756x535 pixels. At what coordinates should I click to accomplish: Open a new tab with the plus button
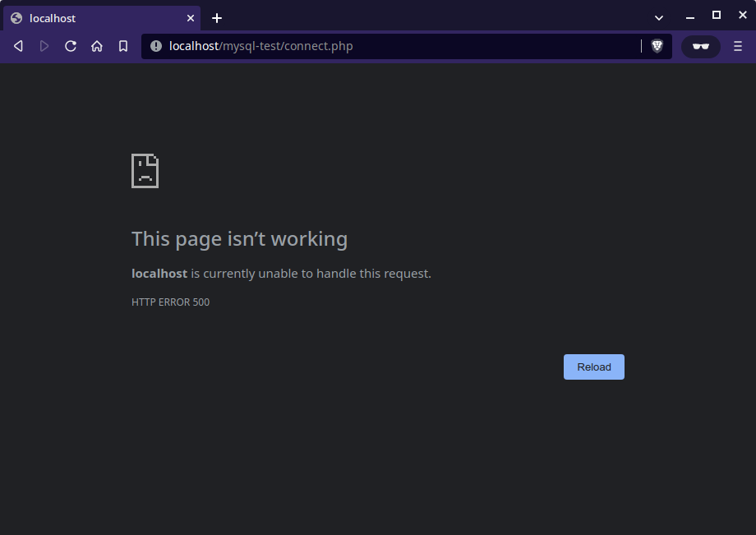(216, 17)
